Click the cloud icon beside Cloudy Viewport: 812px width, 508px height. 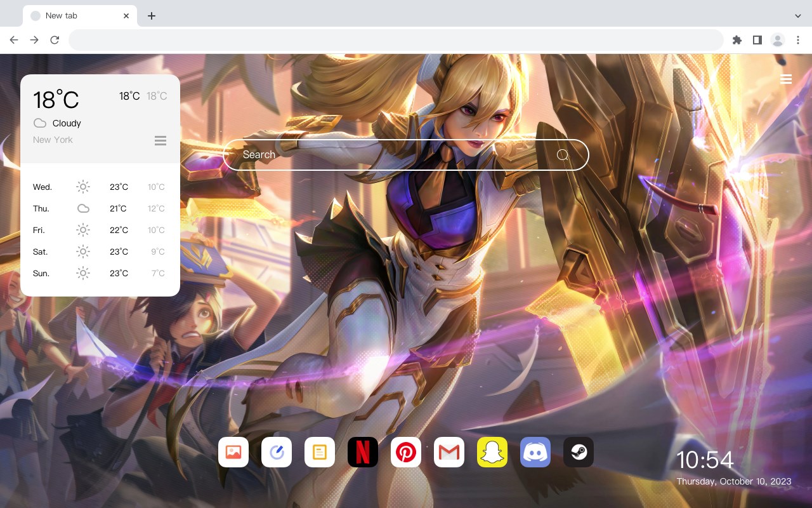coord(40,123)
